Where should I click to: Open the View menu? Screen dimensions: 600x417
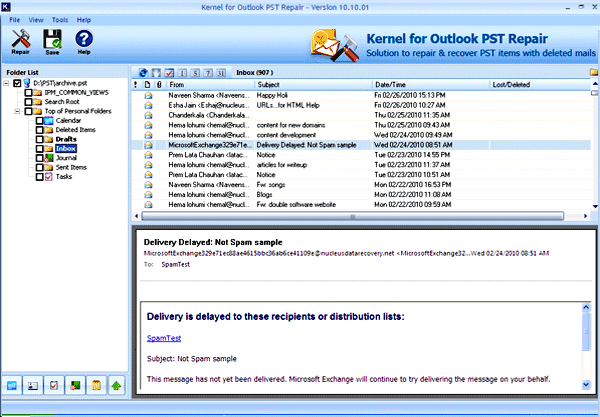click(x=36, y=20)
